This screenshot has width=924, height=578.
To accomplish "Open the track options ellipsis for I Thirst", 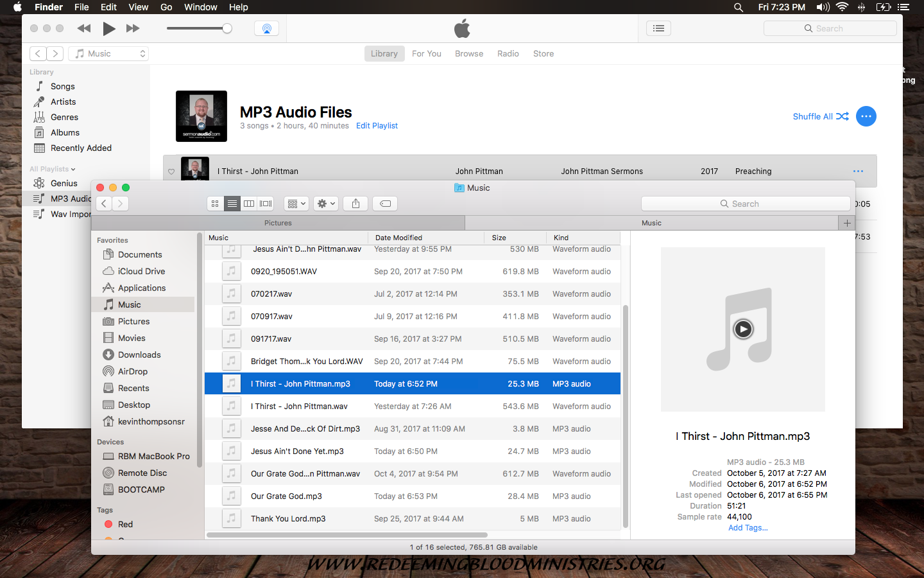I will [x=858, y=171].
